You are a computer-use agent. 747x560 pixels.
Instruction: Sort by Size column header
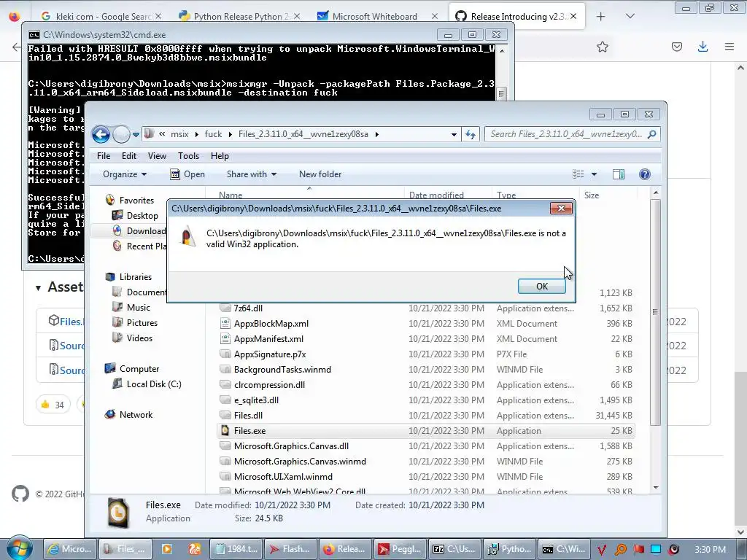[x=591, y=195]
